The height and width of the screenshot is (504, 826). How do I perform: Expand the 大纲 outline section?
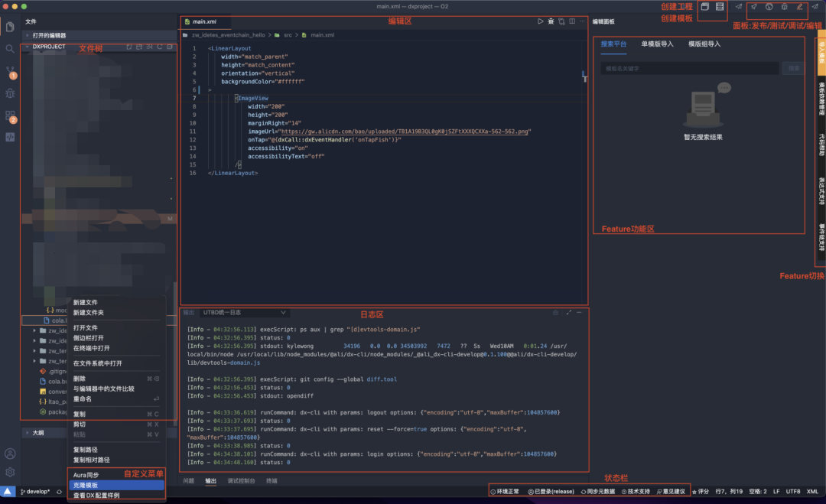coord(37,432)
